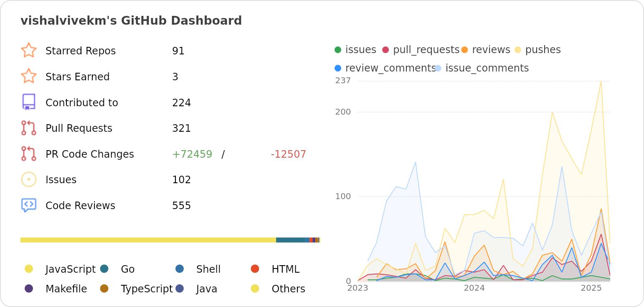
Task: Click the teal Go segment of language bar
Action: coord(291,240)
